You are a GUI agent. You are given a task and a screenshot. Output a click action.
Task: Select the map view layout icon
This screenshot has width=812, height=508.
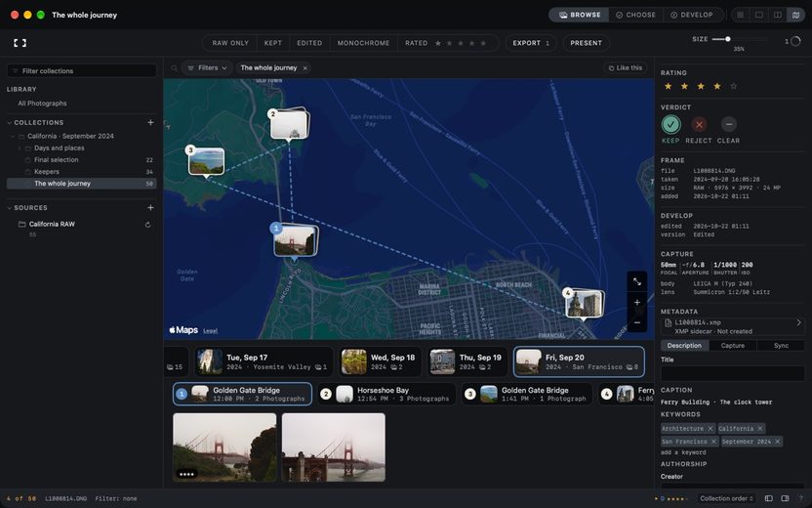796,15
